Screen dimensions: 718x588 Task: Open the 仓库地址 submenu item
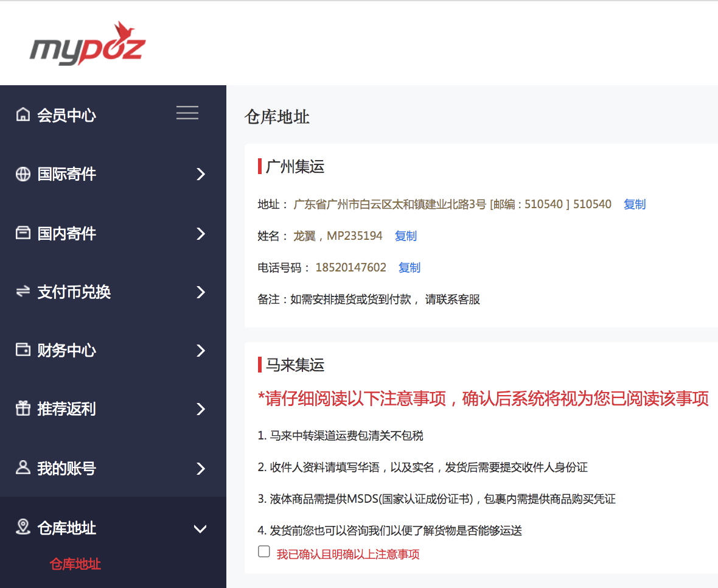click(74, 564)
